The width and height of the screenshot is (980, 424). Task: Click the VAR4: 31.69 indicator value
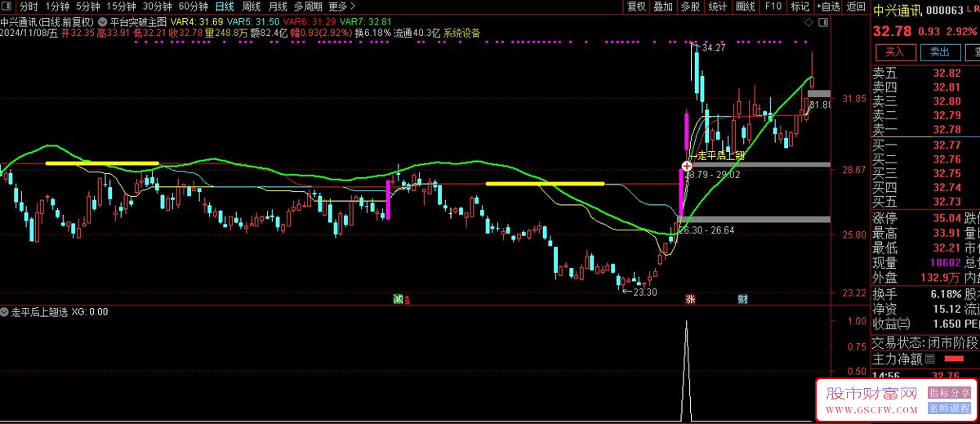tap(198, 21)
